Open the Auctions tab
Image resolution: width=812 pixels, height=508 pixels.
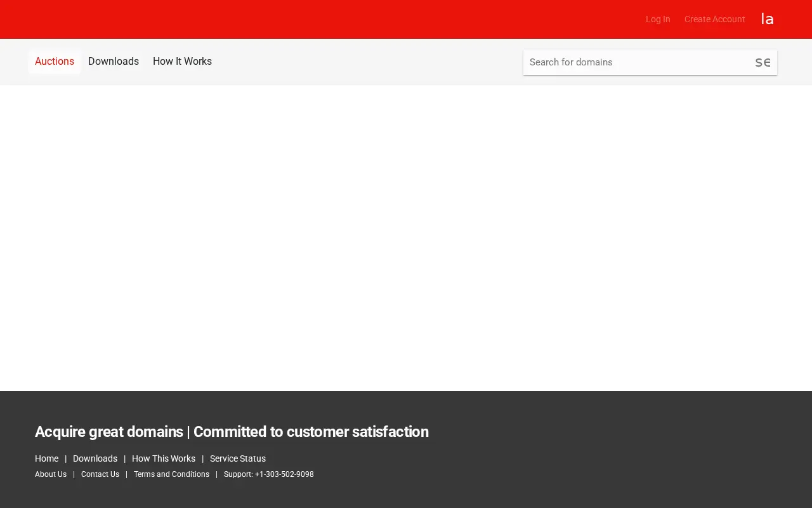[55, 62]
